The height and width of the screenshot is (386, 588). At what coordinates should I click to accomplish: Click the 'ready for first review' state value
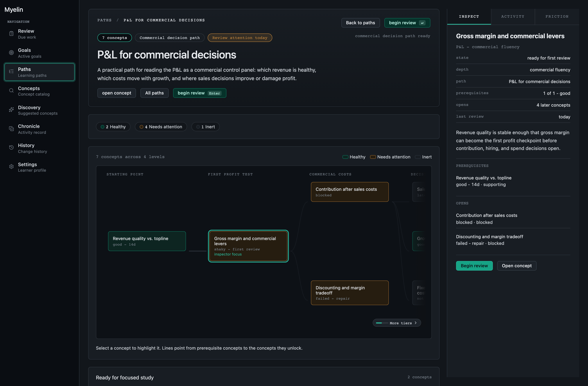549,58
